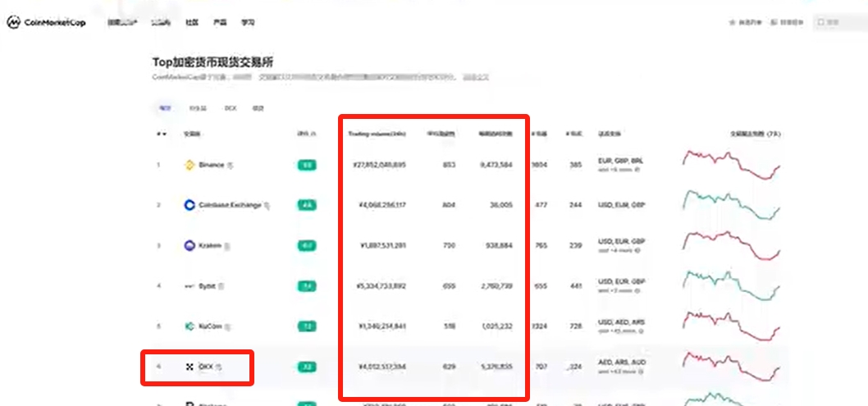Click the small icon after Kraken name

[x=227, y=246]
